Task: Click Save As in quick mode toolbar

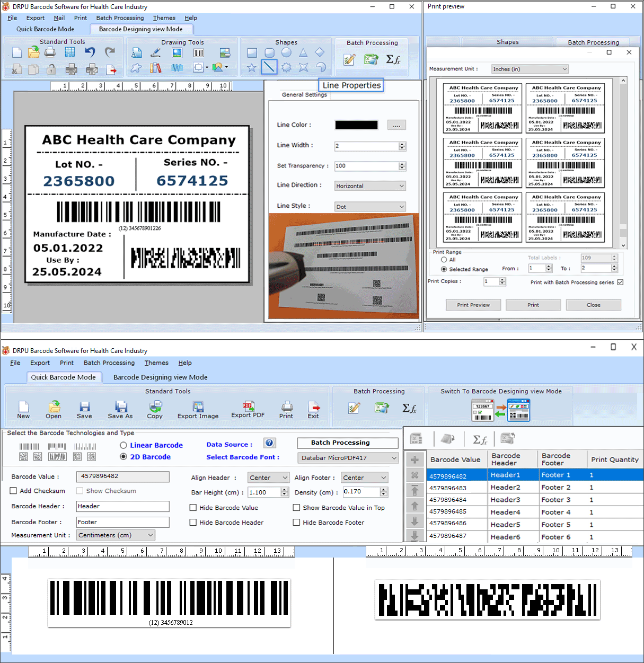Action: [x=120, y=410]
